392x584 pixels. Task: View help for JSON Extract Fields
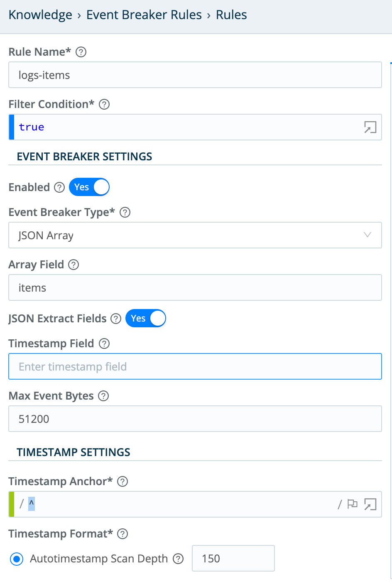click(x=115, y=318)
